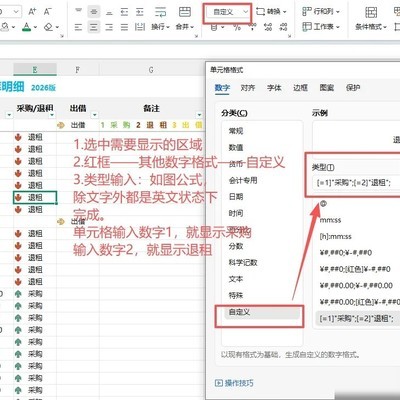Image resolution: width=400 pixels, height=400 pixels.
Task: Click the increase indent icon
Action: (140, 12)
